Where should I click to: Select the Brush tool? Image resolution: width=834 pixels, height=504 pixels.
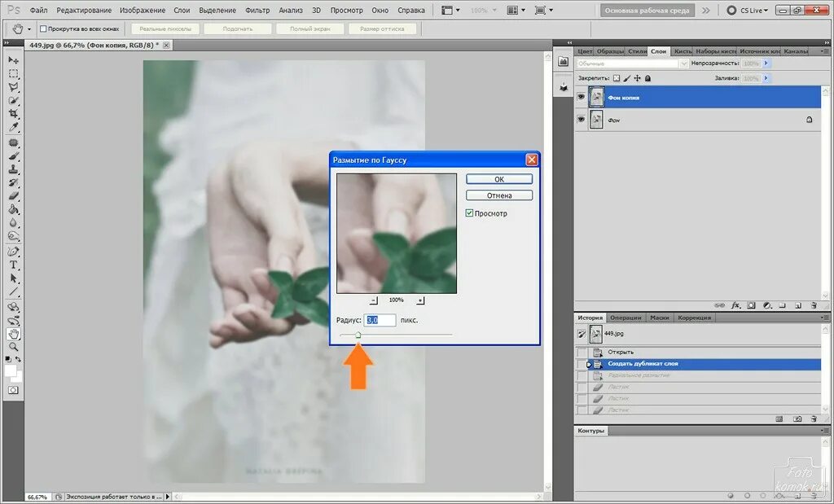click(13, 156)
